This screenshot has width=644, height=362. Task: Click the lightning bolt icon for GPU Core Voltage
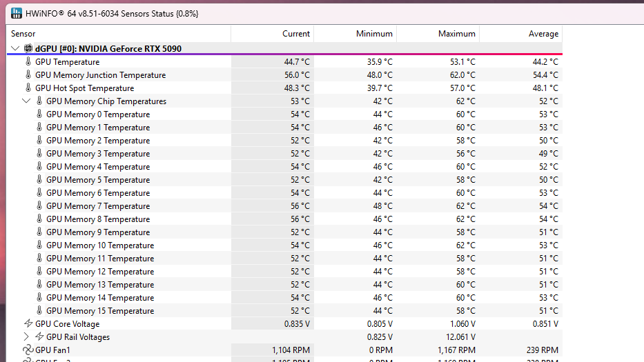coord(28,323)
